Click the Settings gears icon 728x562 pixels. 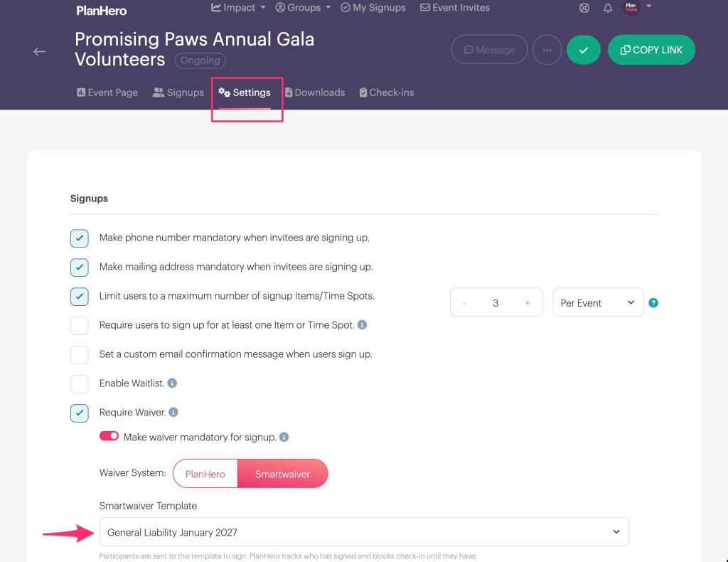[224, 92]
